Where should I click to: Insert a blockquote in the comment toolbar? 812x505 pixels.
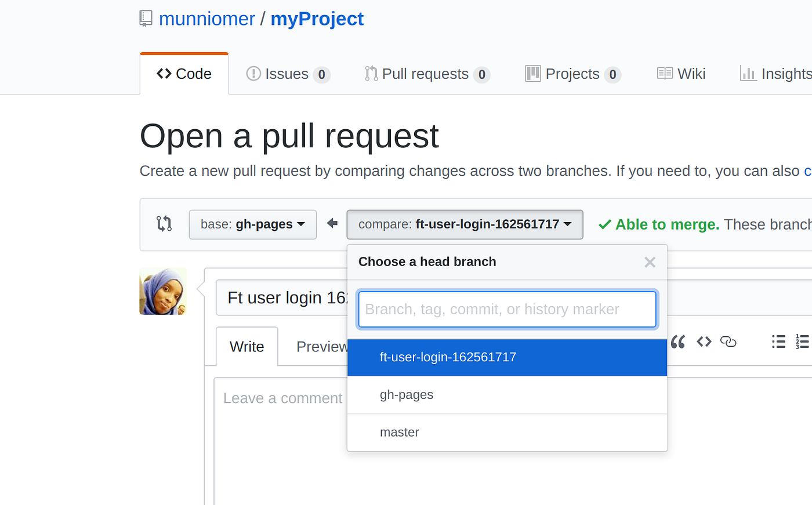click(677, 341)
